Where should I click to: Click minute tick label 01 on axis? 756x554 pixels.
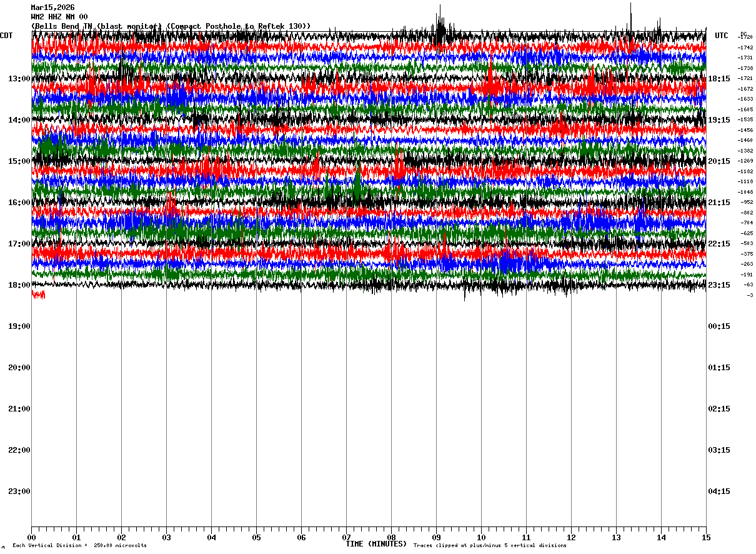coord(76,537)
